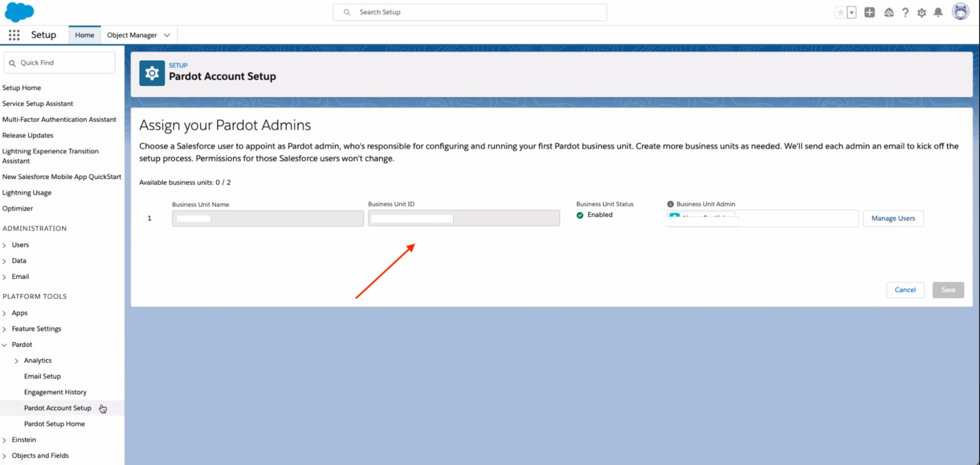
Task: Click the Save button
Action: [948, 290]
